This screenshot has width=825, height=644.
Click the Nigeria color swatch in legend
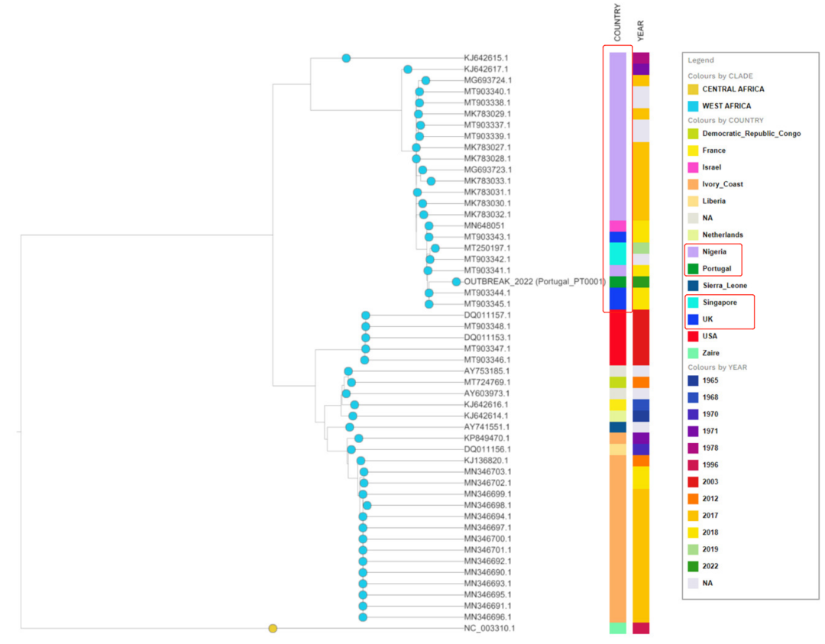pyautogui.click(x=693, y=251)
